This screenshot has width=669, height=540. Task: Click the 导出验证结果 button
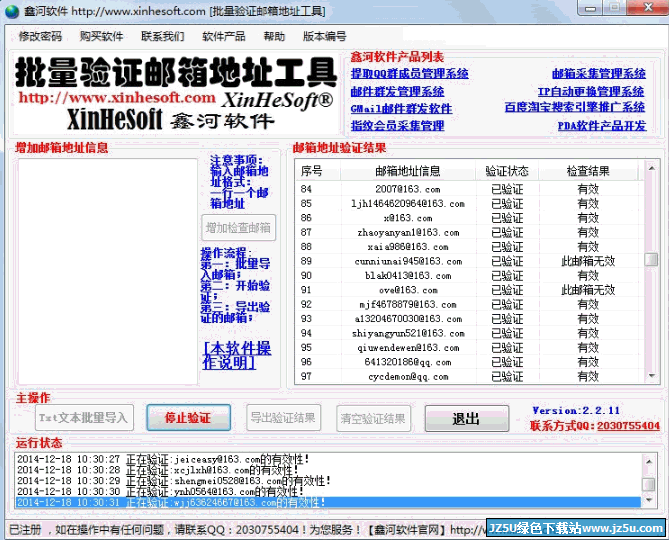(x=283, y=418)
